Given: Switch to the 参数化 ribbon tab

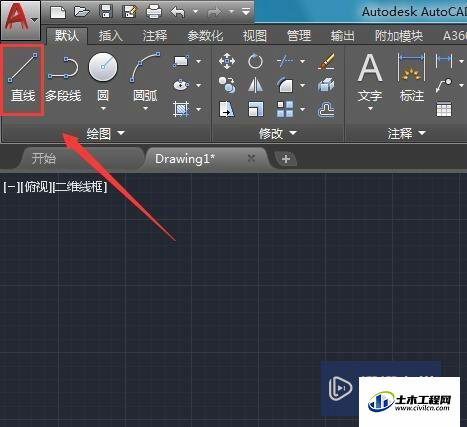Looking at the screenshot, I should pyautogui.click(x=205, y=36).
